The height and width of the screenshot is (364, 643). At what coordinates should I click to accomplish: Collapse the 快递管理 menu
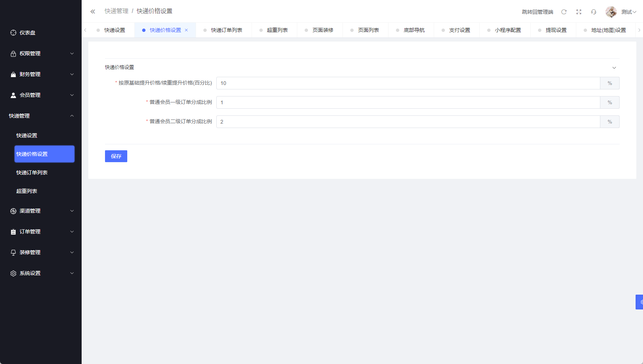tap(41, 116)
